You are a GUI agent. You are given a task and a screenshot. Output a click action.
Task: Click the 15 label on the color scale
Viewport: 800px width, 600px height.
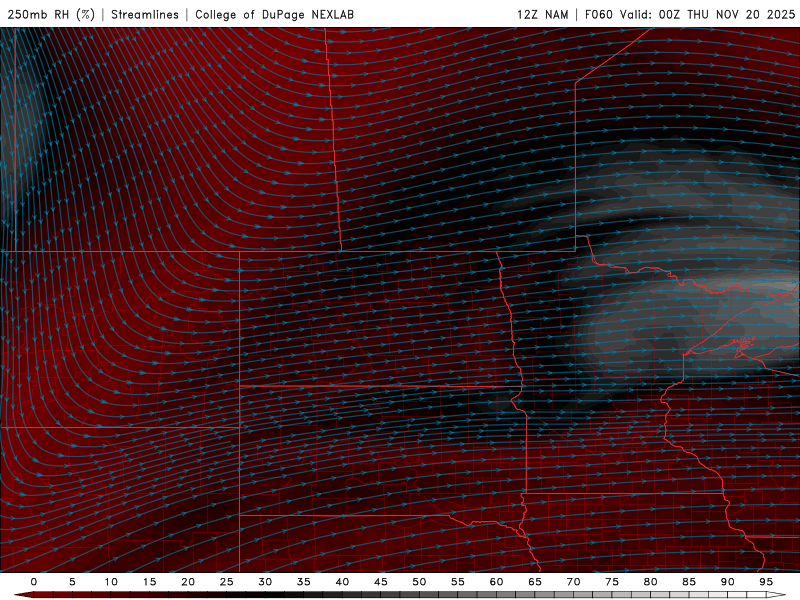(149, 582)
